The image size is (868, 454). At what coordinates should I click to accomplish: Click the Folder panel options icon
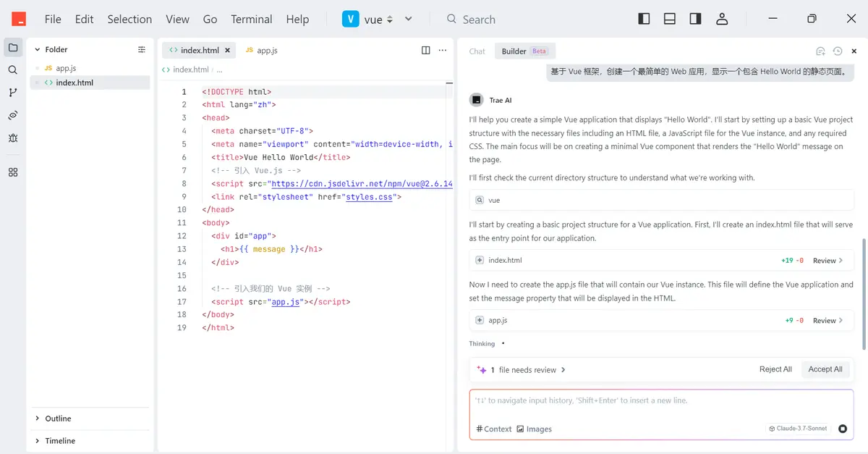click(x=142, y=49)
